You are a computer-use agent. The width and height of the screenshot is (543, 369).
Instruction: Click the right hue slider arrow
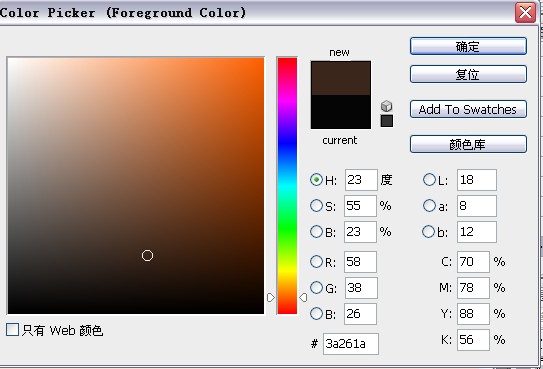pos(303,297)
